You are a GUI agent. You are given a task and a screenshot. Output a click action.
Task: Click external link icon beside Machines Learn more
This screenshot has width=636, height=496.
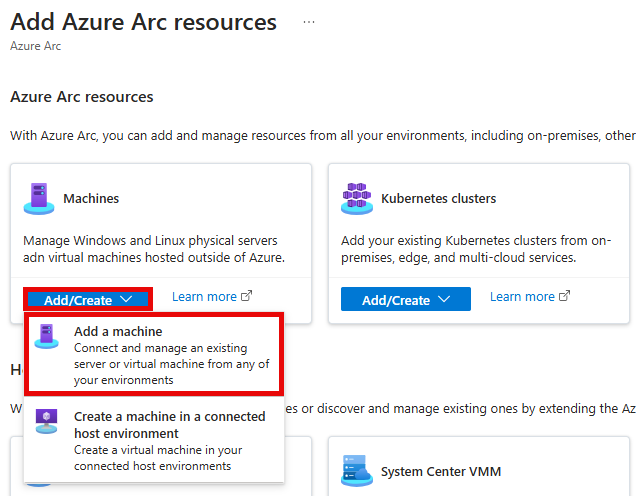click(247, 297)
